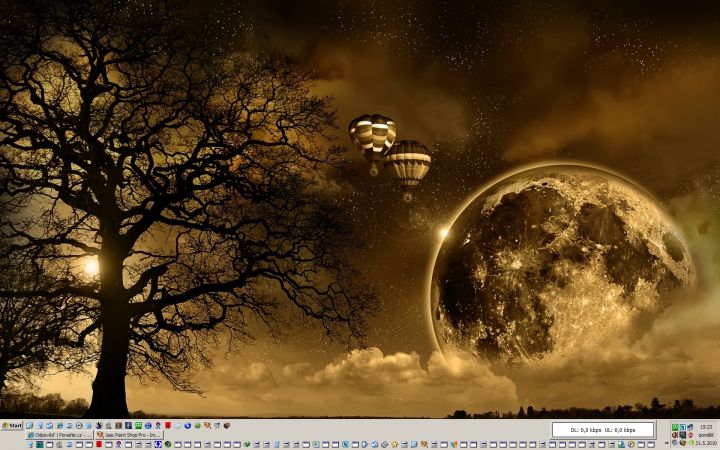Image resolution: width=720 pixels, height=450 pixels.
Task: Click the dark blue square icon with arrows
Action: (x=128, y=426)
